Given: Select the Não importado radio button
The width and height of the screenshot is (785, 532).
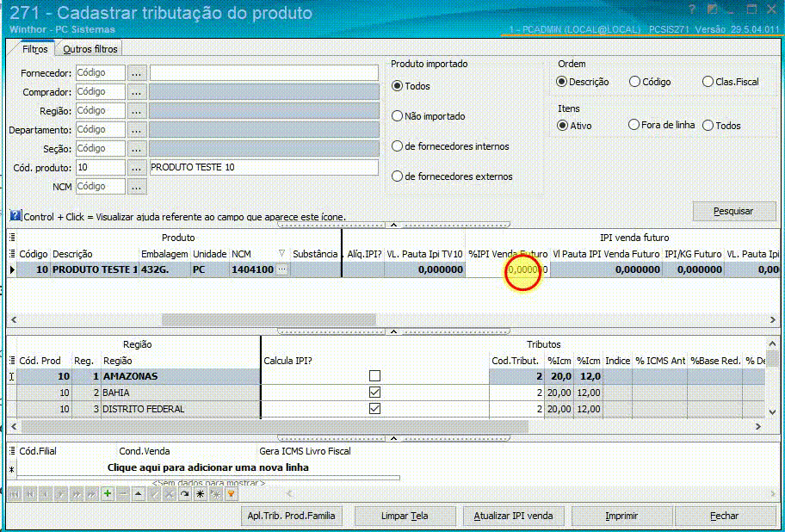Looking at the screenshot, I should coord(396,115).
